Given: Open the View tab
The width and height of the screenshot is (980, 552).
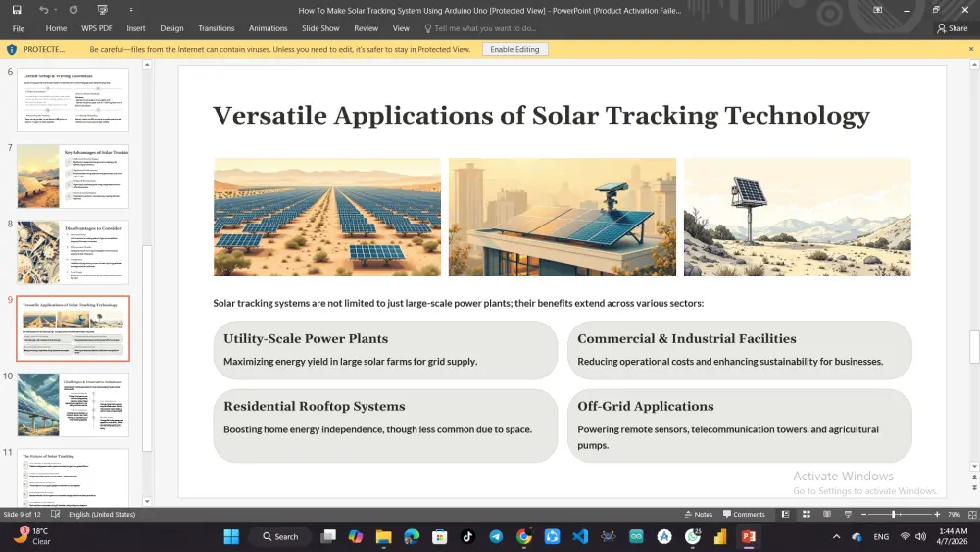Looking at the screenshot, I should 401,28.
